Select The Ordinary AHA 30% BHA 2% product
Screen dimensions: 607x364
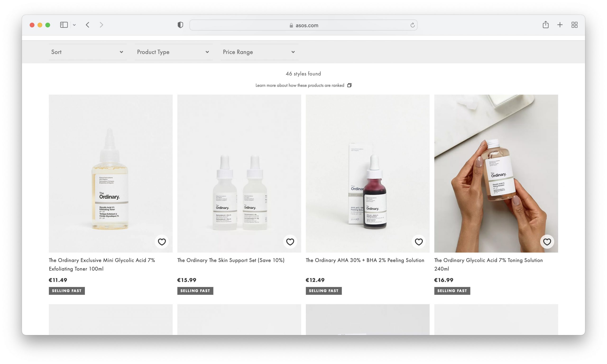click(367, 173)
